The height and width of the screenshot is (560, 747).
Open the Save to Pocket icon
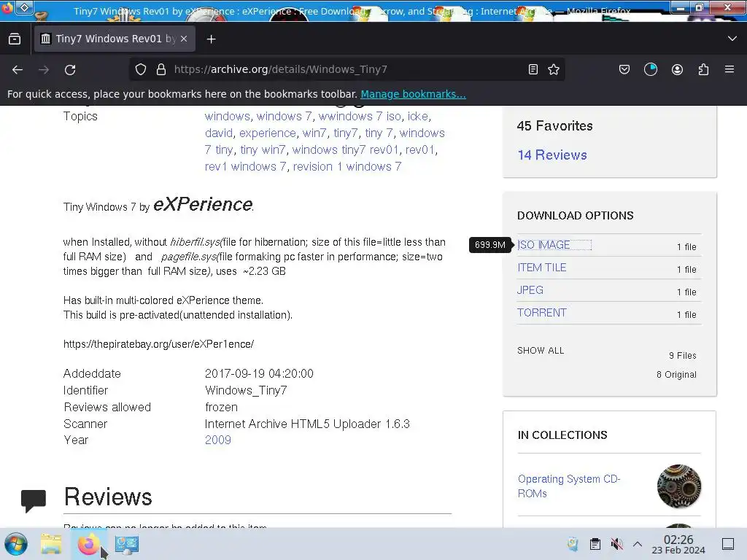coord(624,69)
